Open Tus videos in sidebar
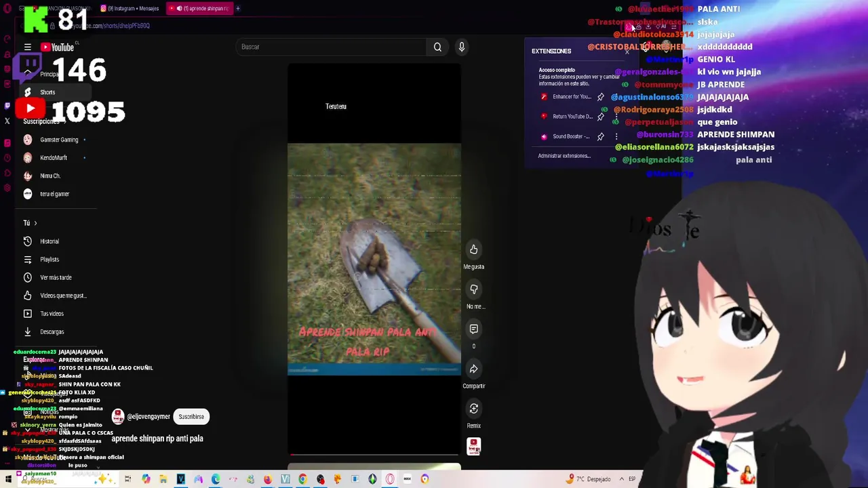This screenshot has height=488, width=868. point(54,314)
